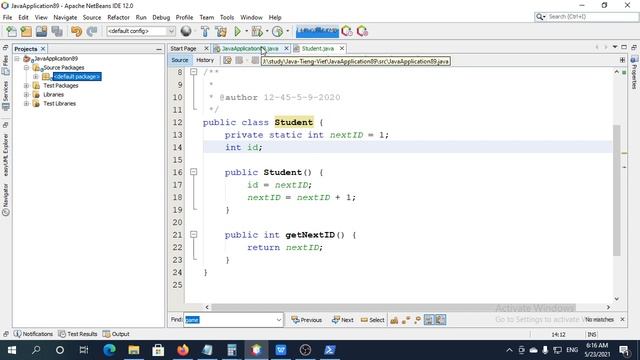Open the Debug Project dropdown arrow

(267, 31)
